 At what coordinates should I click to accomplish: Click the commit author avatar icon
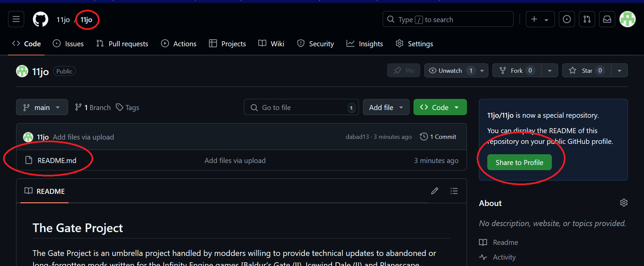pyautogui.click(x=28, y=137)
